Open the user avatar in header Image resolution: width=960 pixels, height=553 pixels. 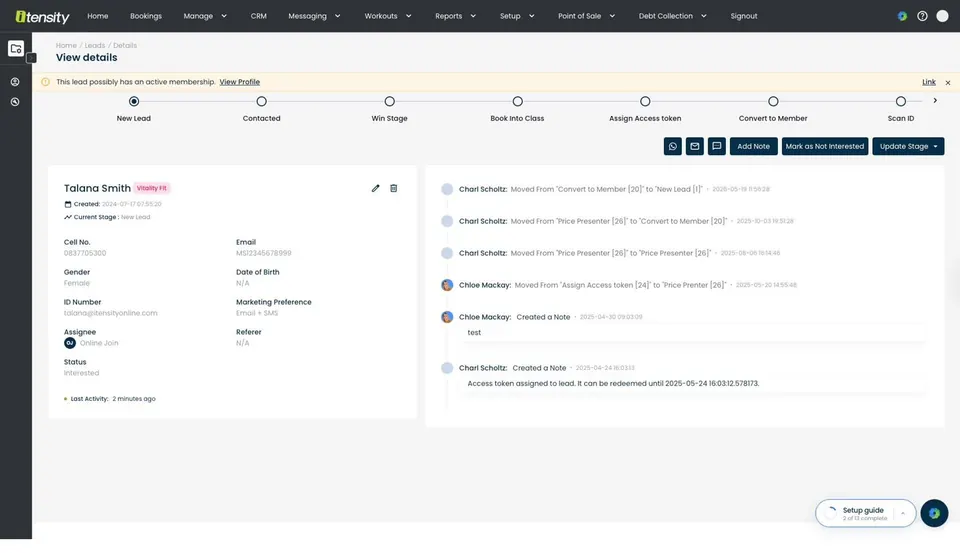coord(942,16)
